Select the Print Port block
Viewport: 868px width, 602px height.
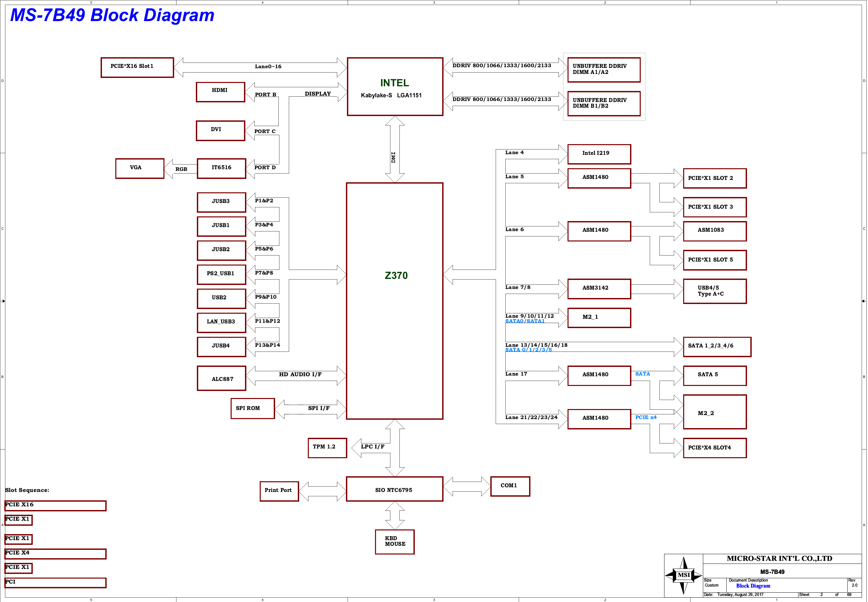tap(279, 491)
